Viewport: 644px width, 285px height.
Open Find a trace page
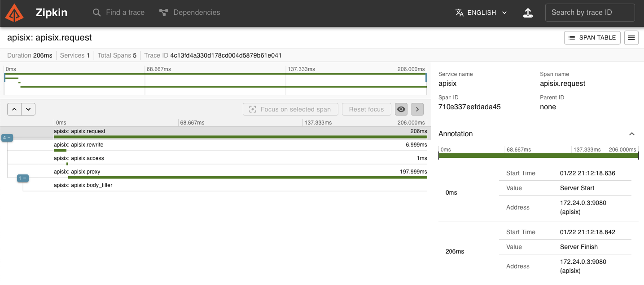(x=118, y=13)
